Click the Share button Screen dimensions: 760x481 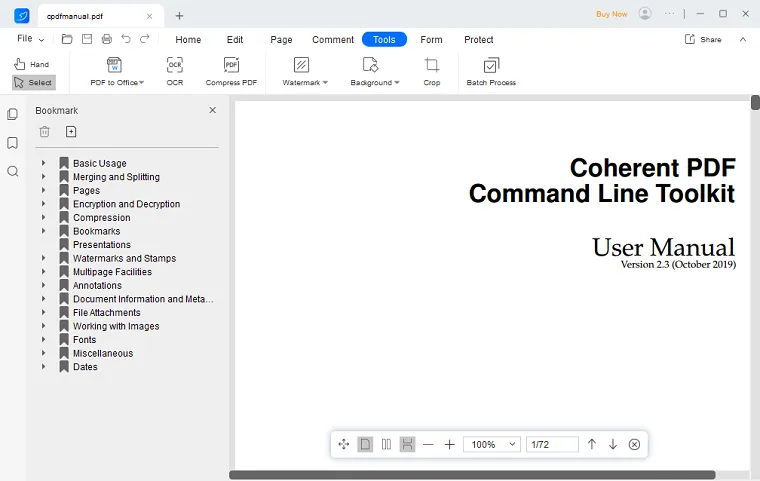[703, 39]
